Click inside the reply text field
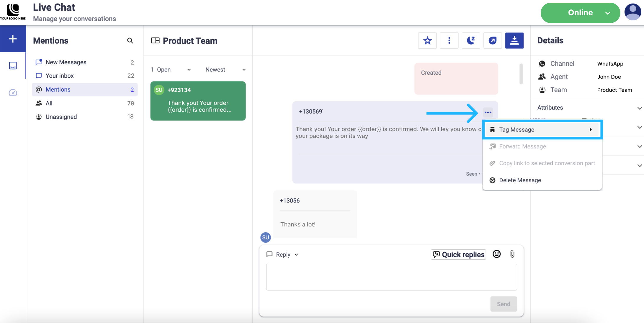 pyautogui.click(x=391, y=277)
